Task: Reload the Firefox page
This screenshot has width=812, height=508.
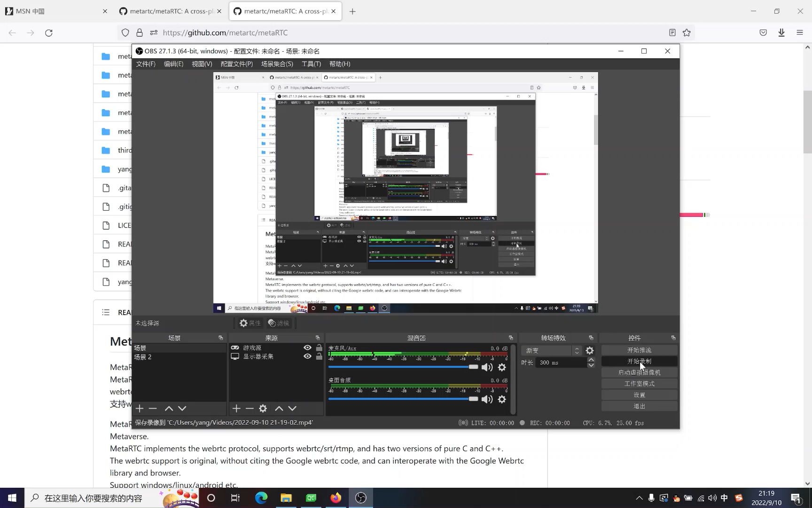Action: 49,32
